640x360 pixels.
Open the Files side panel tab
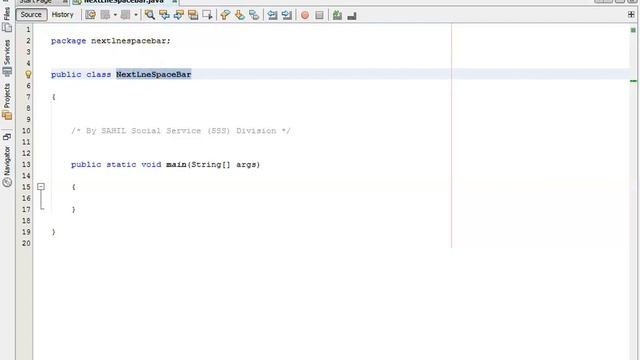(7, 13)
